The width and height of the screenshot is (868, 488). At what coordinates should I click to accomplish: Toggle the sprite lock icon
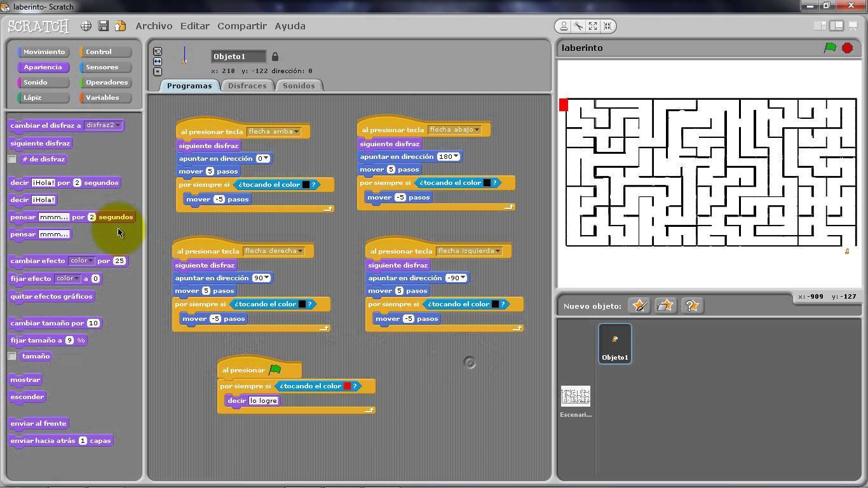tap(275, 57)
